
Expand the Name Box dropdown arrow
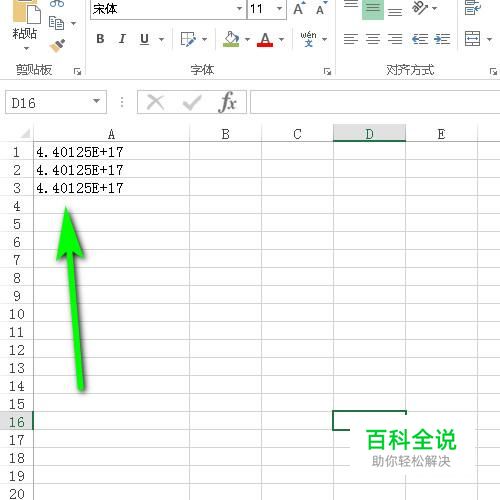[97, 101]
